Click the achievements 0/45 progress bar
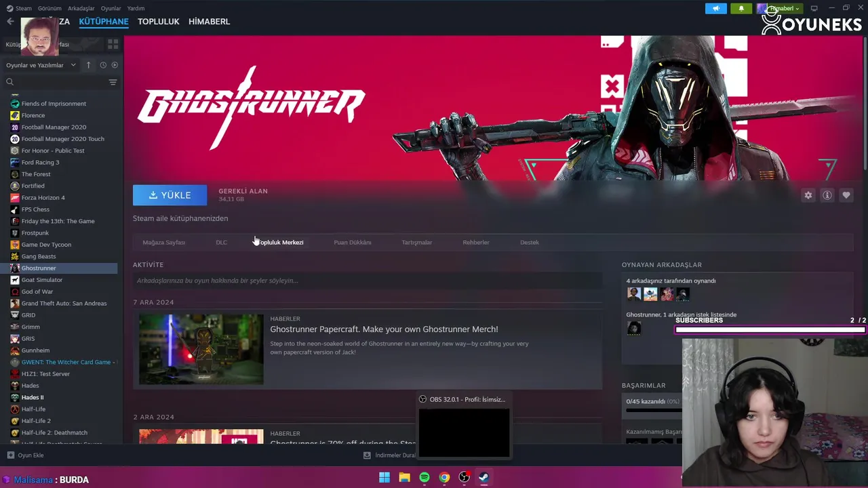This screenshot has height=488, width=868. click(x=654, y=410)
